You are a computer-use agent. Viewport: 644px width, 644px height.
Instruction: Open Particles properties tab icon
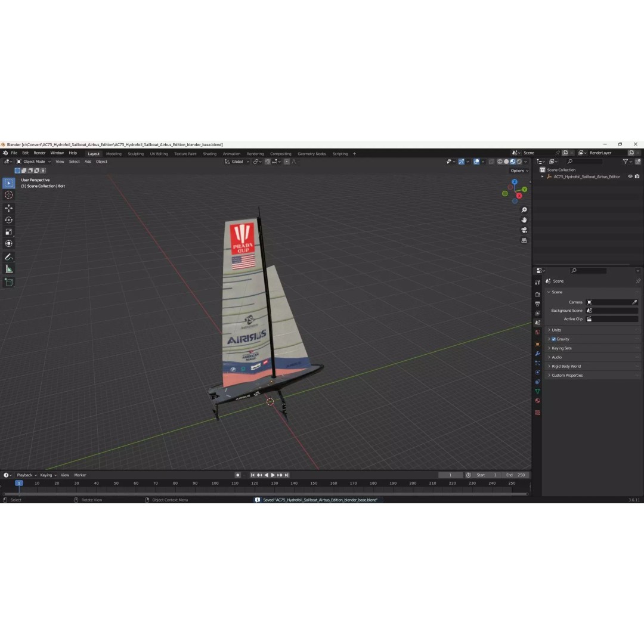point(537,363)
